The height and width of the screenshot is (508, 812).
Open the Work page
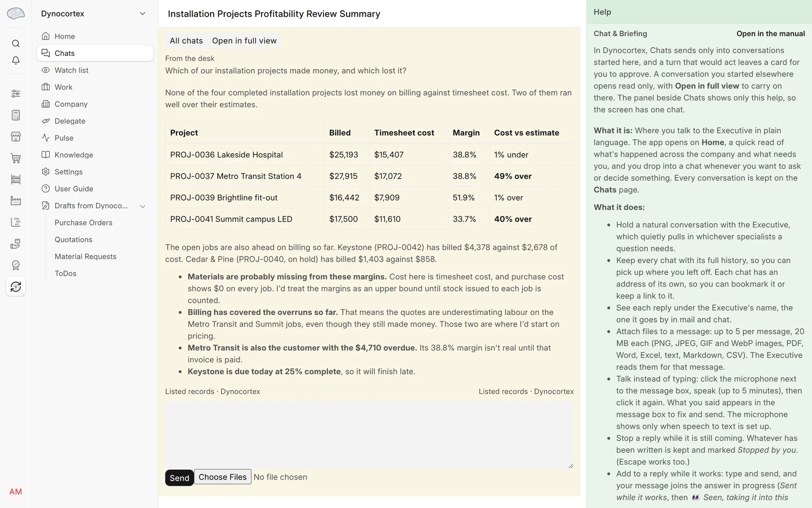95,87
